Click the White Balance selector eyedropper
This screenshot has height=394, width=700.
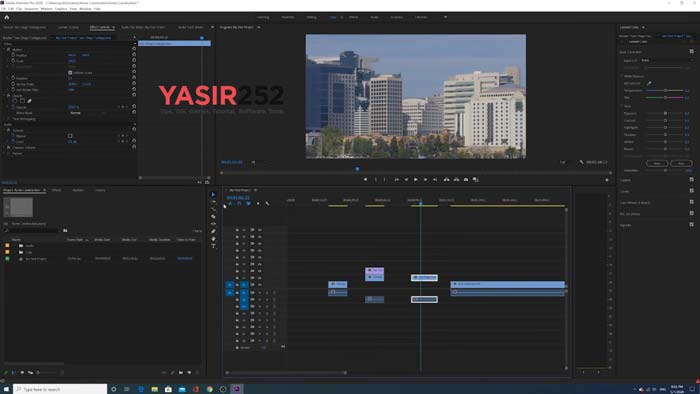tap(649, 83)
